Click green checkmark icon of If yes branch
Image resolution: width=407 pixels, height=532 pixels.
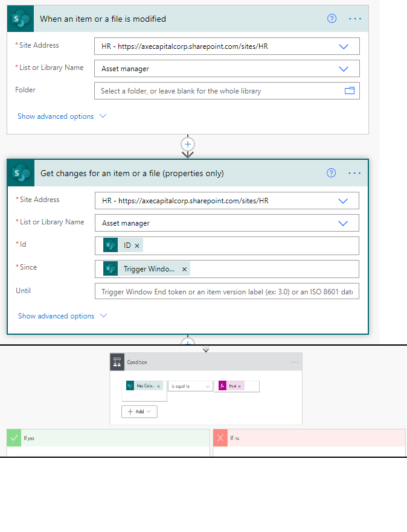point(14,438)
